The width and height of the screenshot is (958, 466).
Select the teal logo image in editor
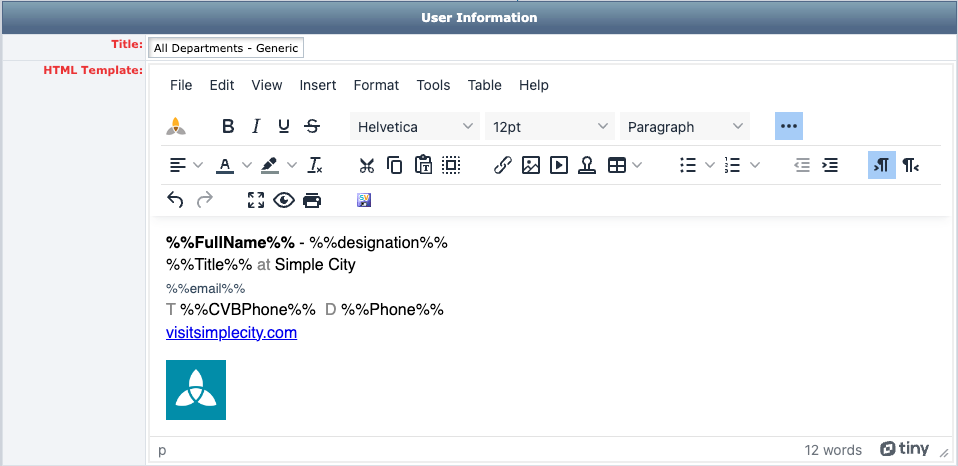pos(196,390)
